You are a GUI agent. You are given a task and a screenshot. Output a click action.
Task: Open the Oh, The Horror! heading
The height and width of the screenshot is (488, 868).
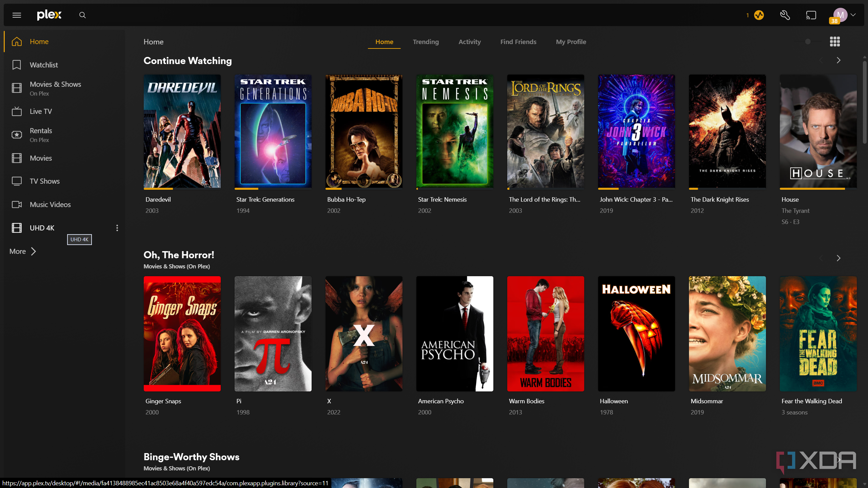179,255
